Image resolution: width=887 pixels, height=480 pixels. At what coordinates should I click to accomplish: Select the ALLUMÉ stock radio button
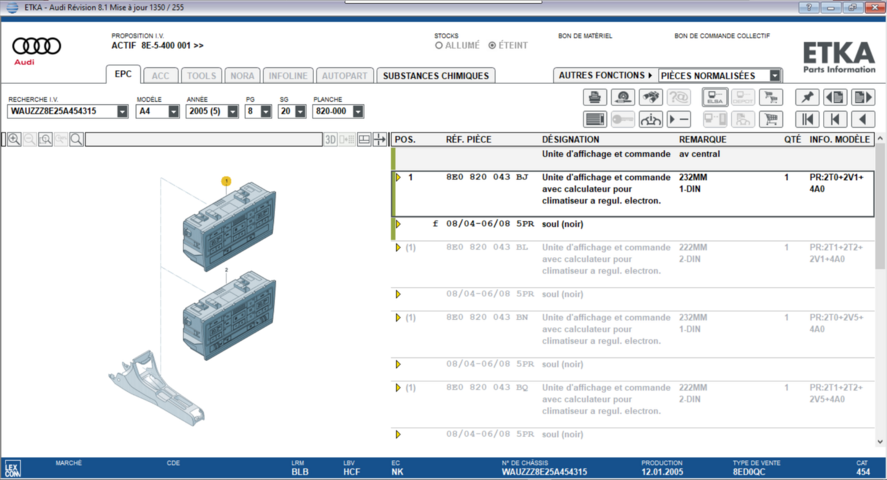(438, 45)
